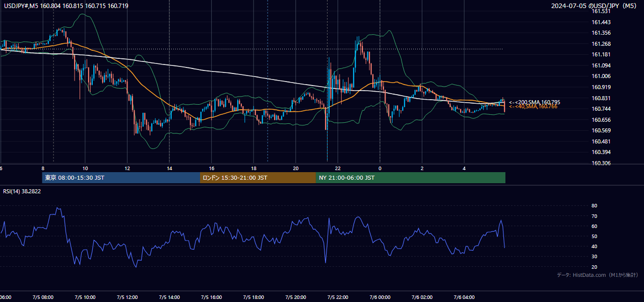Click the 7/5 14:00 bottom time label
The image size is (644, 302).
[x=170, y=297]
